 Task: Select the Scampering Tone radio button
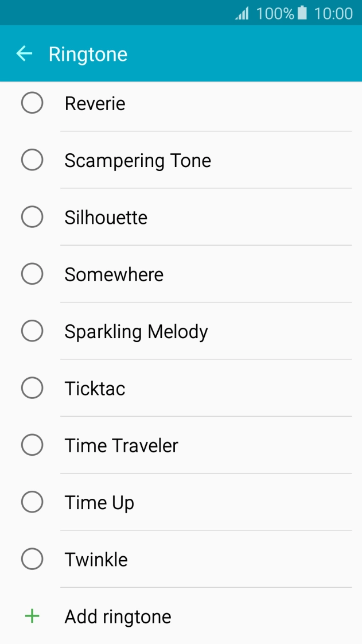click(32, 160)
